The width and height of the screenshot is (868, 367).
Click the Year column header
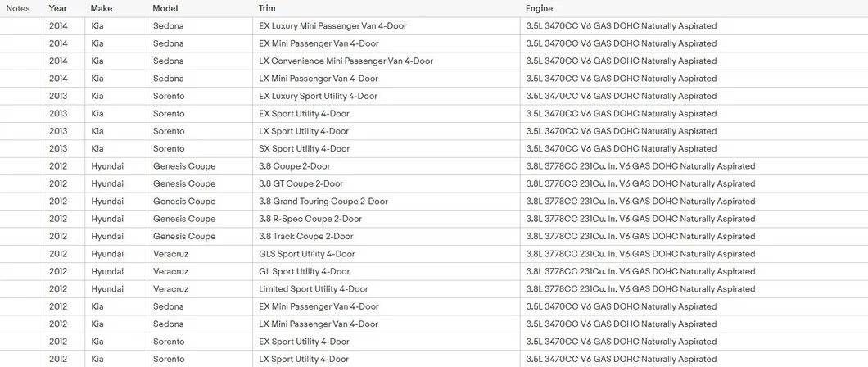point(57,8)
